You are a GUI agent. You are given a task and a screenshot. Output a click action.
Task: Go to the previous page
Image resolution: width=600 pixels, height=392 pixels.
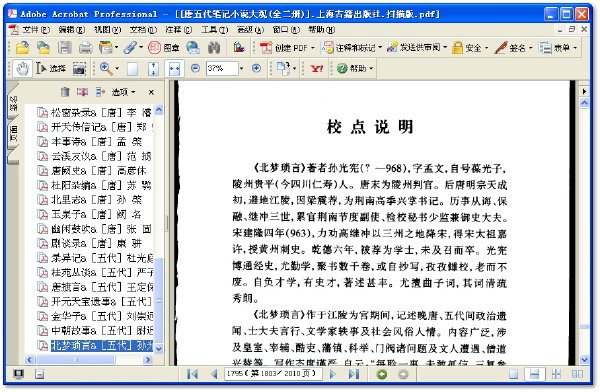(x=214, y=374)
